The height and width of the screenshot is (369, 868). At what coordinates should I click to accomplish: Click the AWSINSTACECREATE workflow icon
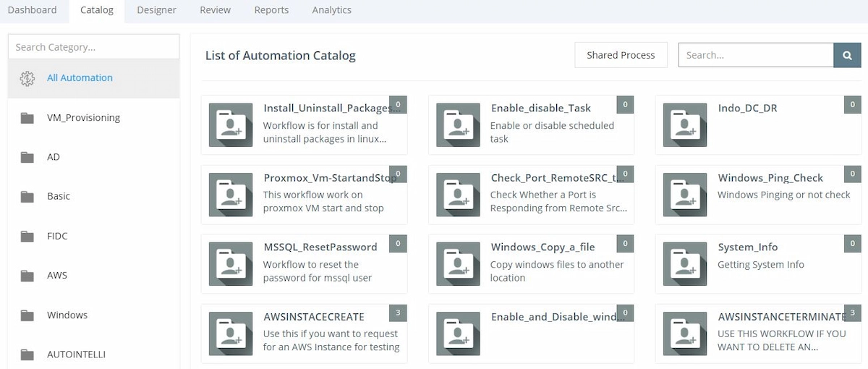point(231,334)
